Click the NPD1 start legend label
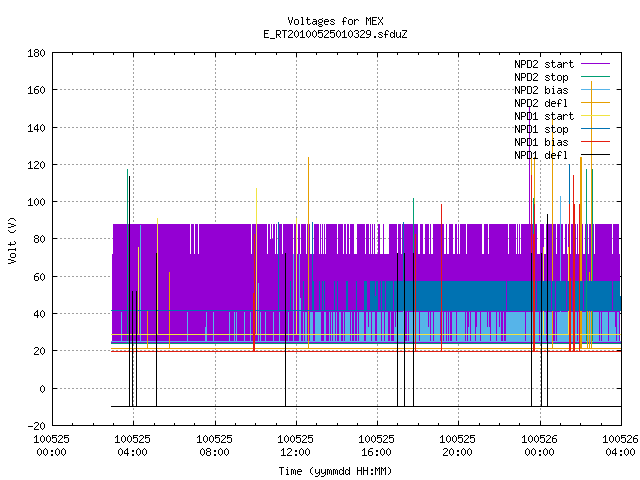640x480 pixels. [544, 116]
